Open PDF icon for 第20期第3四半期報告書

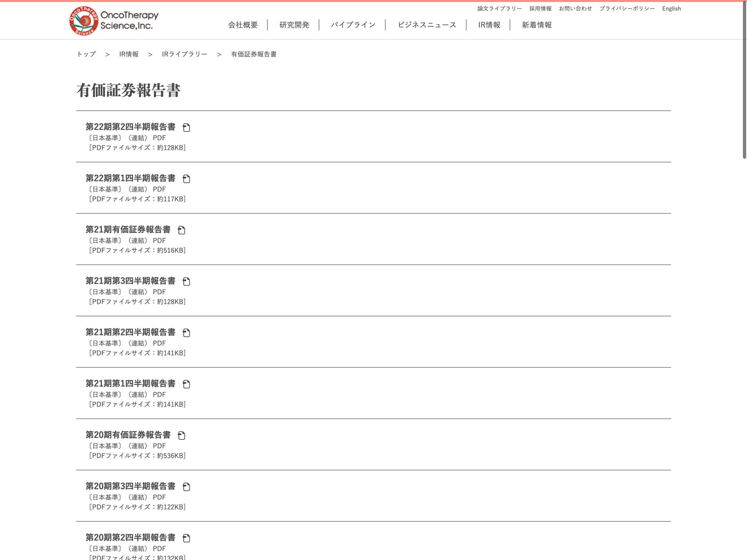point(186,487)
